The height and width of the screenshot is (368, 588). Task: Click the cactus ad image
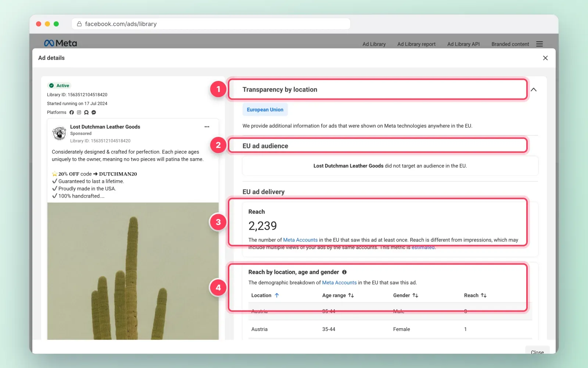133,271
